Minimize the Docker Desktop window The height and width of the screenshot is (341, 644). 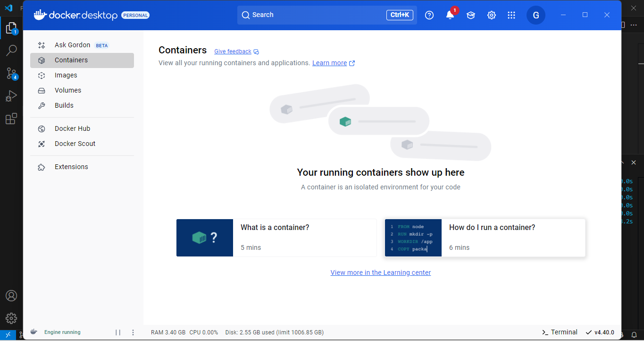563,15
